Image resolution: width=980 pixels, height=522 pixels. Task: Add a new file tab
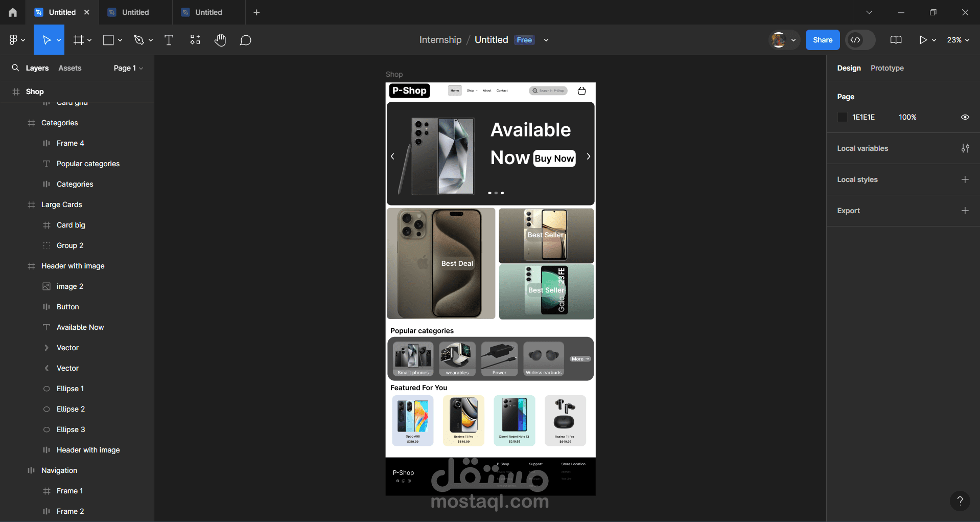(256, 12)
